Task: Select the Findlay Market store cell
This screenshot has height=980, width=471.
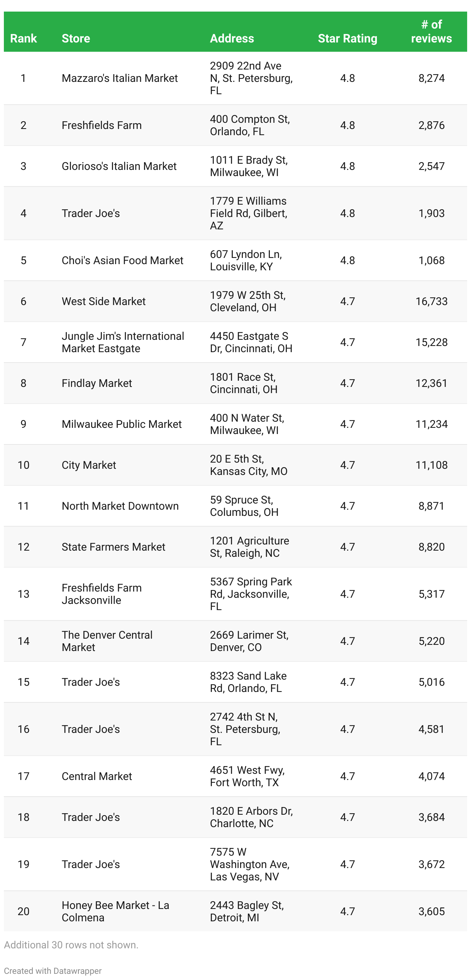Action: [x=97, y=383]
